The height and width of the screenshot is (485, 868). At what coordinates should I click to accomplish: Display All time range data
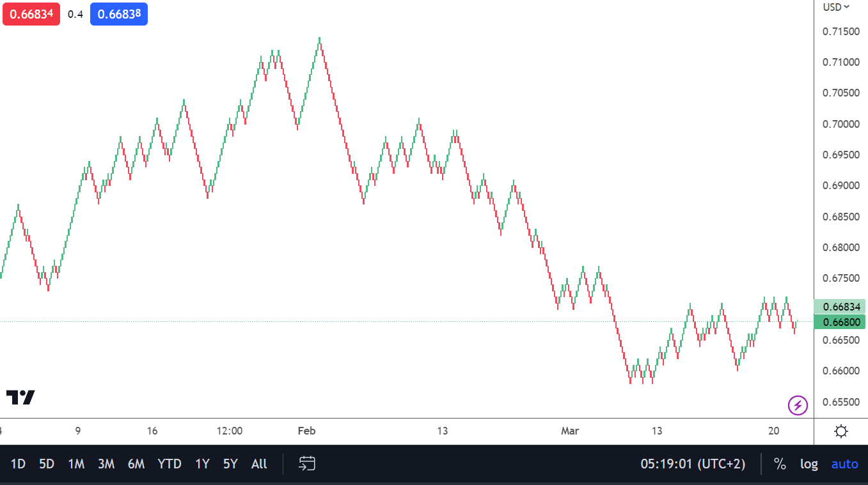pos(259,464)
